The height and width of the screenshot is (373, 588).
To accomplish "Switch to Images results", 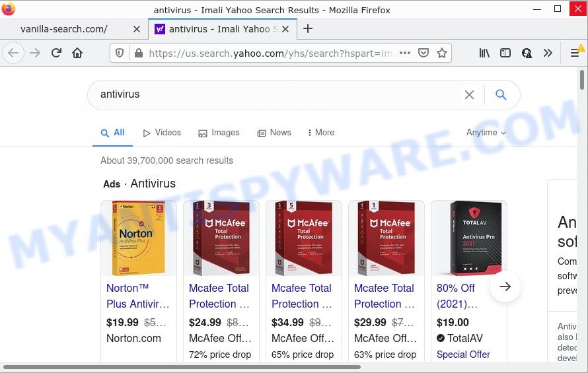I will click(x=219, y=133).
